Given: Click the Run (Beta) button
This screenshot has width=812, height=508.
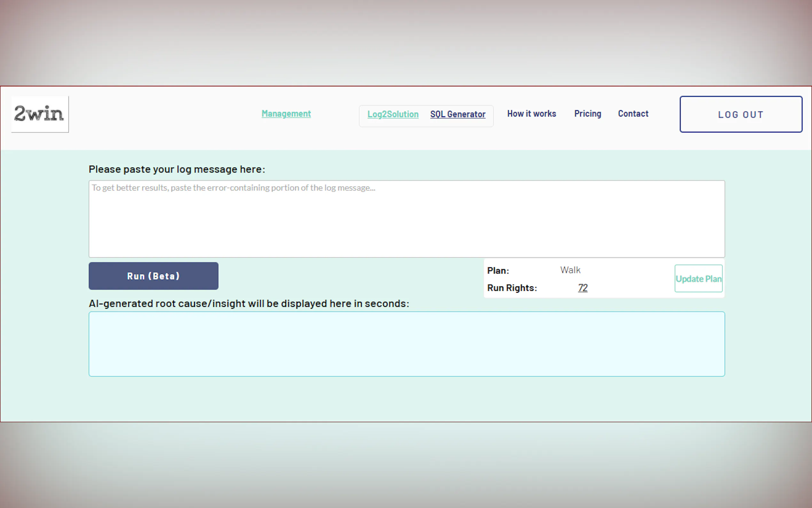Looking at the screenshot, I should tap(153, 276).
